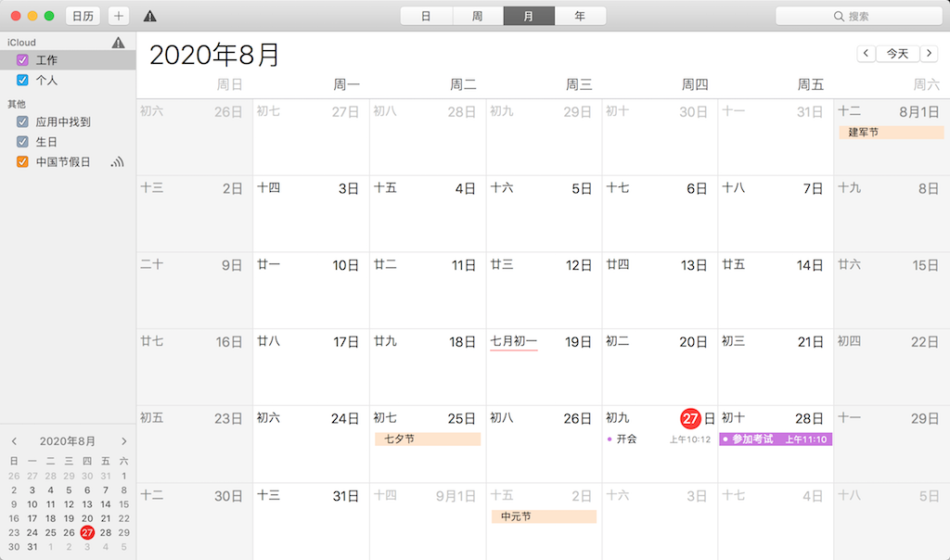
Task: Select the 建军节 holiday event
Action: click(x=892, y=132)
